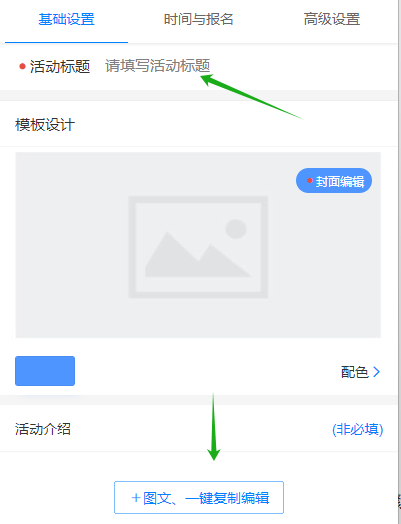401x524 pixels.
Task: Click the sun circle in placeholder image
Action: click(236, 229)
